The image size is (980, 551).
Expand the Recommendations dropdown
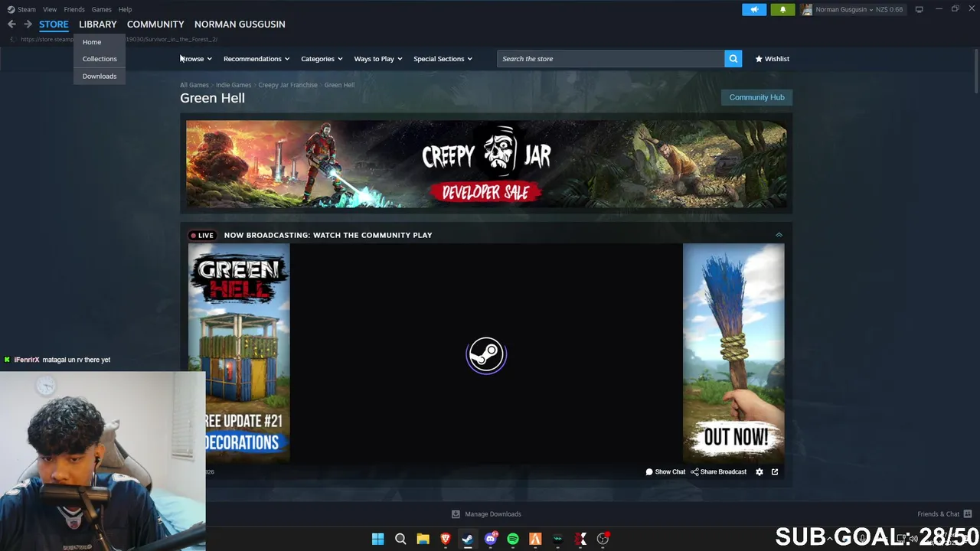(x=256, y=59)
